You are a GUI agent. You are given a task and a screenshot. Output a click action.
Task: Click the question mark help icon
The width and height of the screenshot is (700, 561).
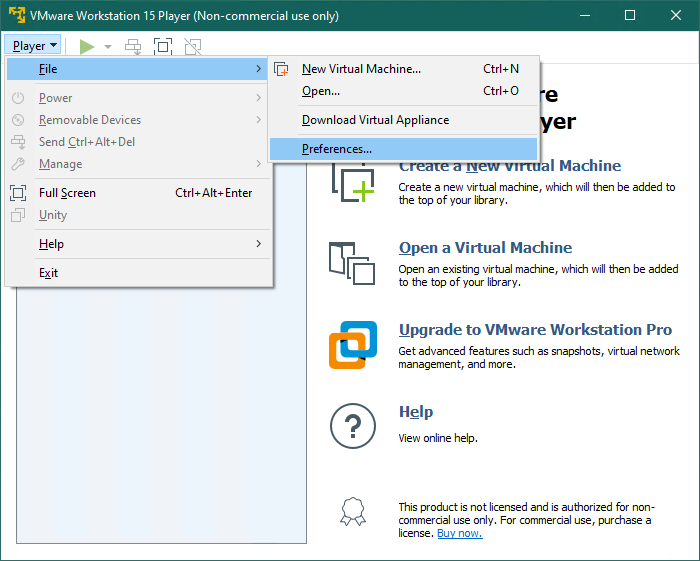pyautogui.click(x=353, y=426)
